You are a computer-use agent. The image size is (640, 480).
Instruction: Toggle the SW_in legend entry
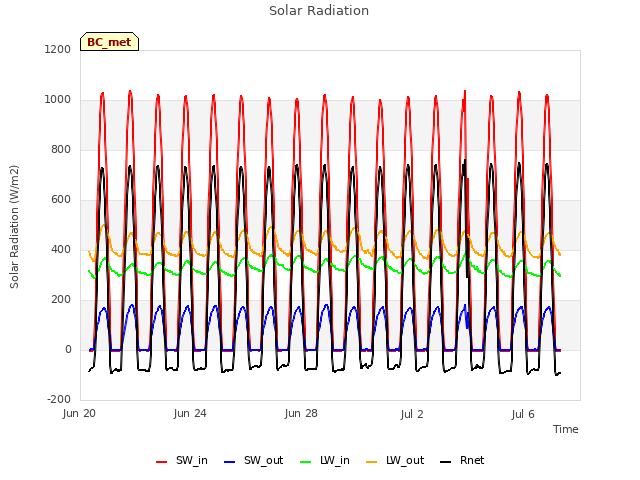coord(182,461)
